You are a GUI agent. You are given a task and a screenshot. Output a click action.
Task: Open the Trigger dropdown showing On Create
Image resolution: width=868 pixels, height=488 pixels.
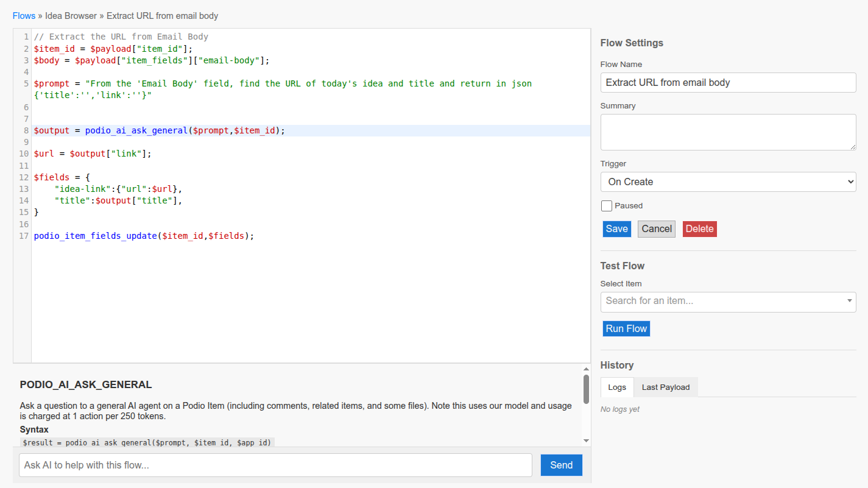[x=728, y=182]
